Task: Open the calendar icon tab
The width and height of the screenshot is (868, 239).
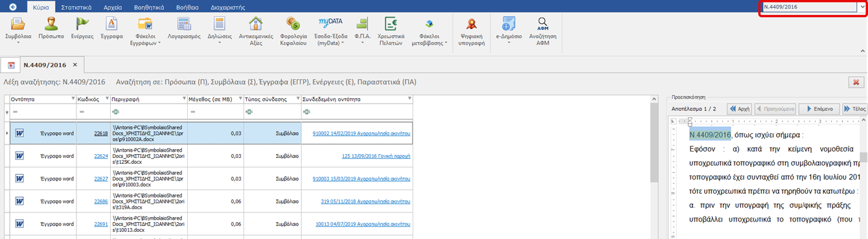Action: click(x=10, y=65)
